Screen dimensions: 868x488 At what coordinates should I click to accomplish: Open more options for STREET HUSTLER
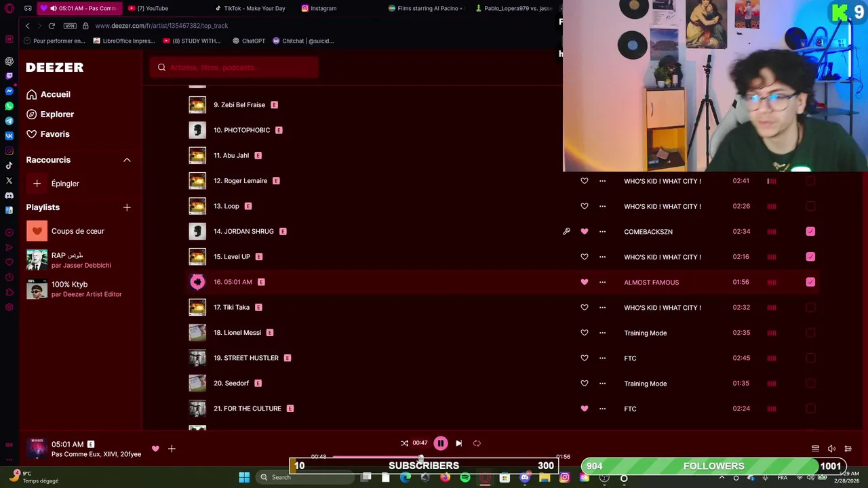[602, 358]
